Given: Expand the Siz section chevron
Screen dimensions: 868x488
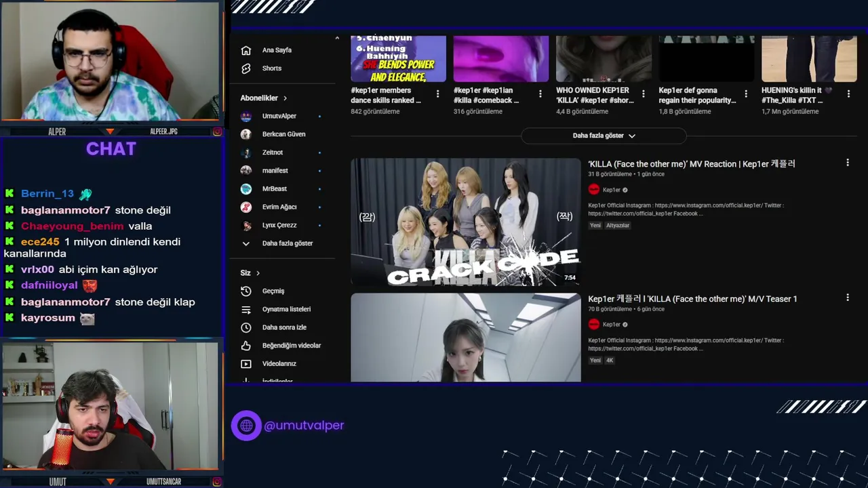Looking at the screenshot, I should [258, 273].
